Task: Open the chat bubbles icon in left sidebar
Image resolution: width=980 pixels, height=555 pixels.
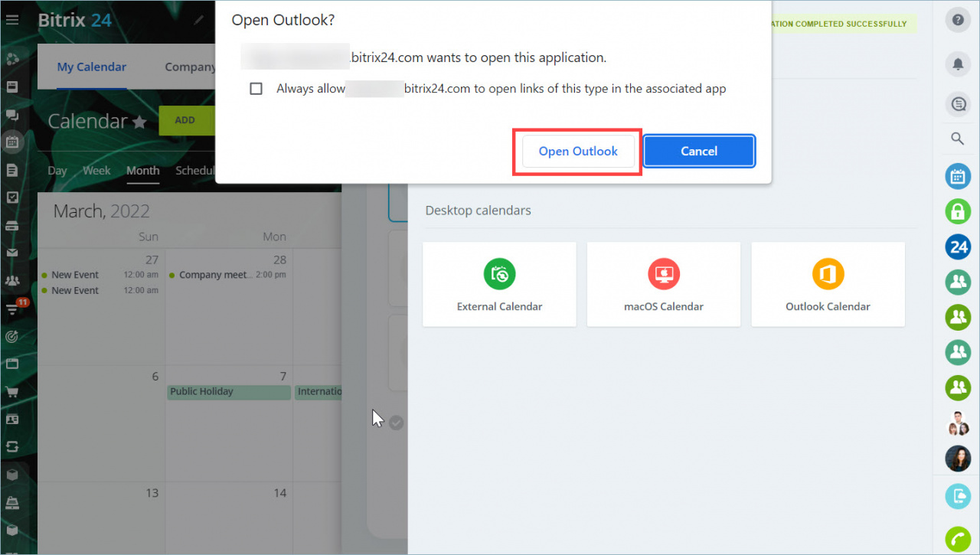Action: click(12, 115)
